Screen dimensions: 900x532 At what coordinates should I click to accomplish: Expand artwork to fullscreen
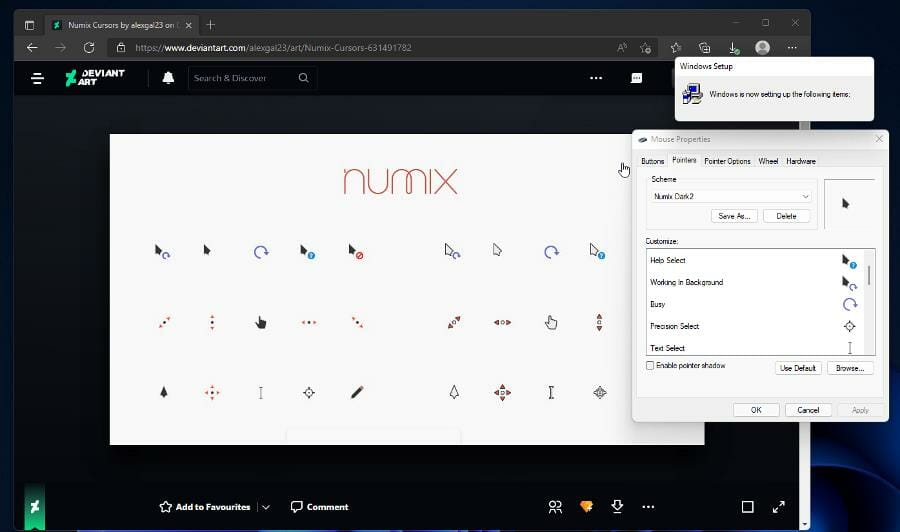(x=778, y=507)
